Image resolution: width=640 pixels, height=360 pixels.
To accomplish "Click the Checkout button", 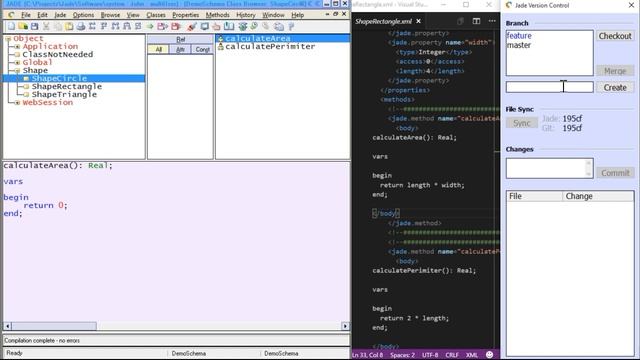I will coord(615,36).
